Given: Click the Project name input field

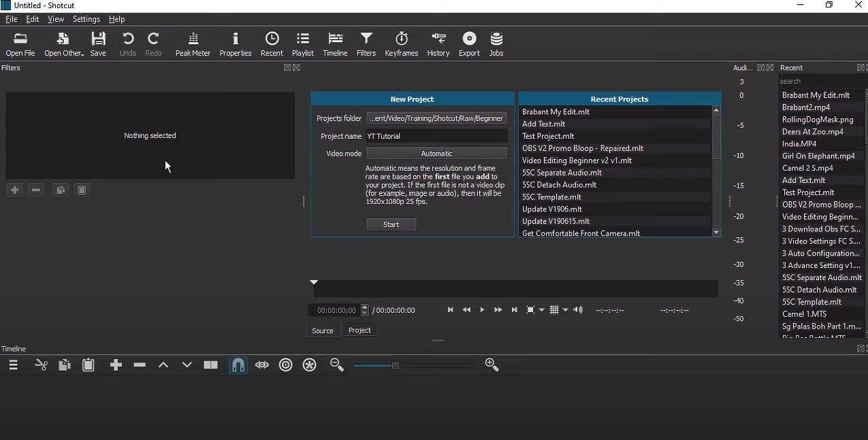Looking at the screenshot, I should pyautogui.click(x=436, y=136).
